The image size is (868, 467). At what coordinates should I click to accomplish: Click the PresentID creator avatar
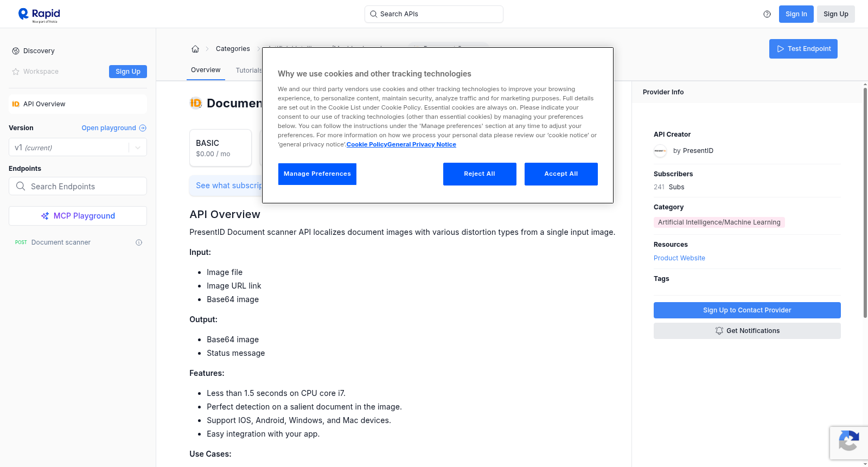(x=660, y=151)
